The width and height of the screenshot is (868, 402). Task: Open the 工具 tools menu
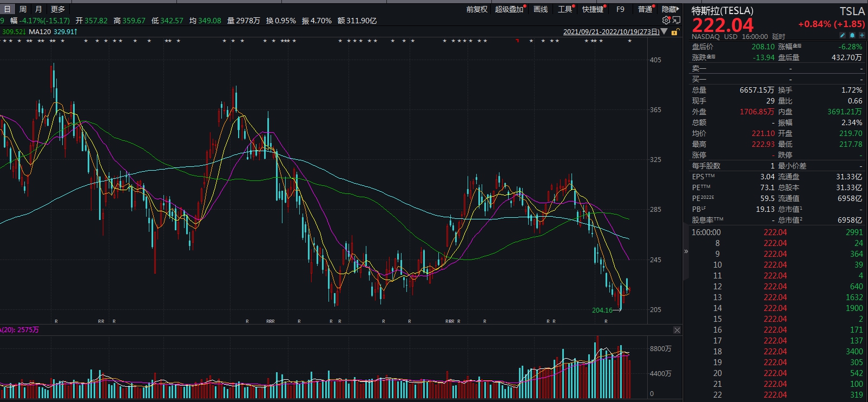click(x=565, y=9)
